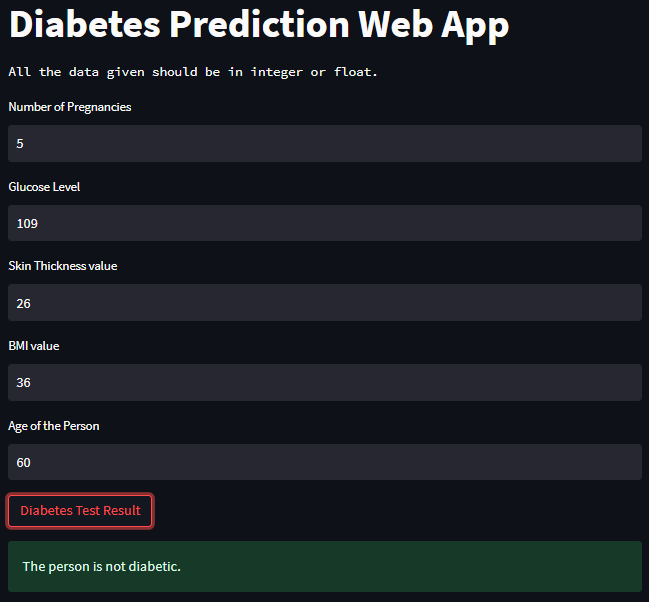
Task: Focus the Age of the Person field
Action: click(x=325, y=462)
